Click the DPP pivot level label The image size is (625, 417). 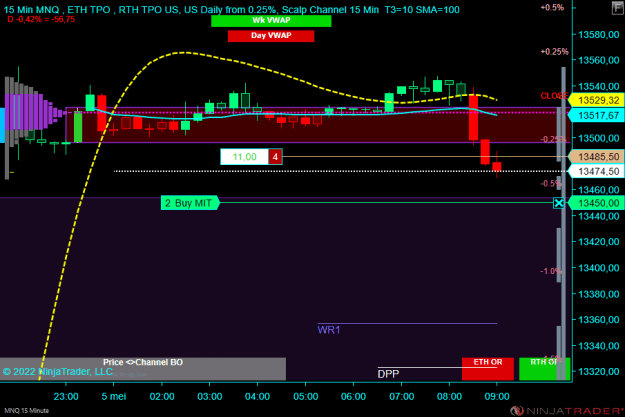coord(388,374)
